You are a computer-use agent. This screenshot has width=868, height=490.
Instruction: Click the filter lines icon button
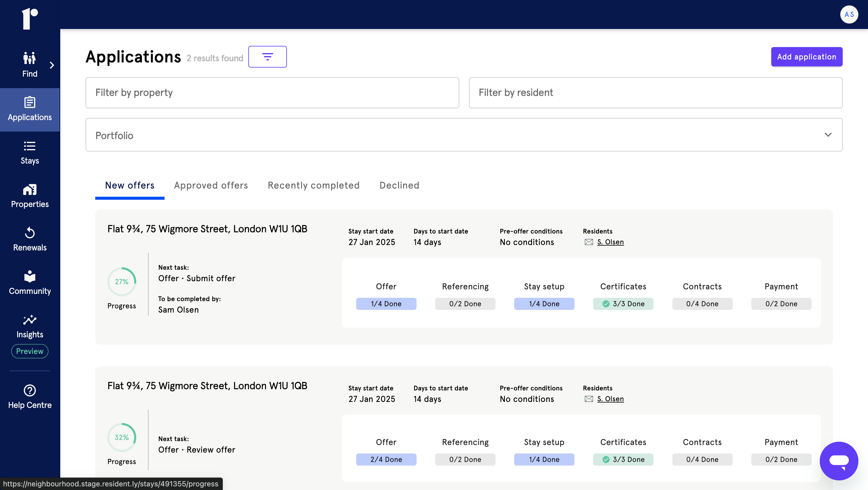point(267,57)
